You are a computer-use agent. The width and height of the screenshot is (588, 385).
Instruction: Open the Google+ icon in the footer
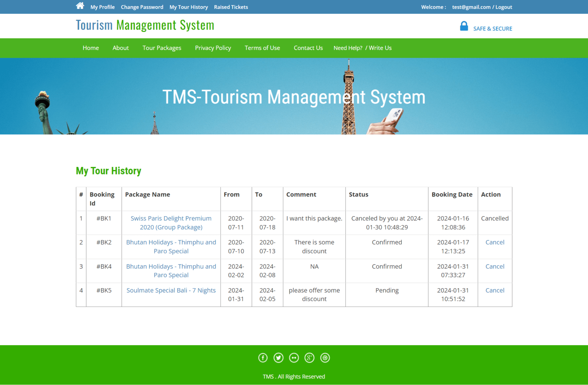(x=309, y=357)
